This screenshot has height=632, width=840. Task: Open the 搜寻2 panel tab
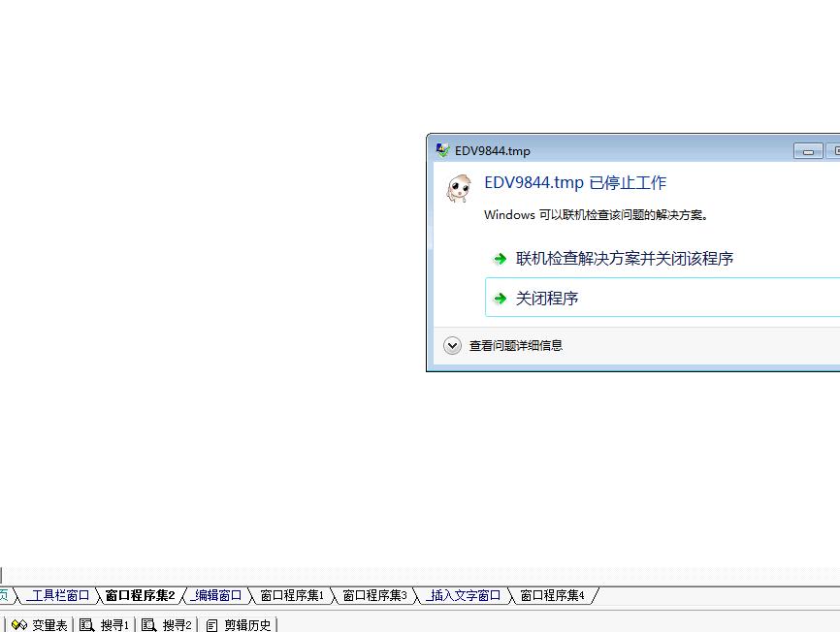point(166,624)
